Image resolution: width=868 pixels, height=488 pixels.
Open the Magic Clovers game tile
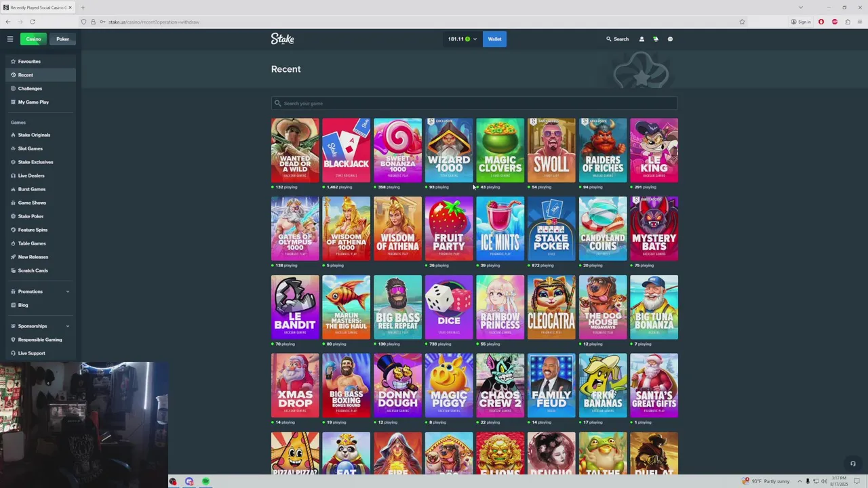[x=500, y=150]
